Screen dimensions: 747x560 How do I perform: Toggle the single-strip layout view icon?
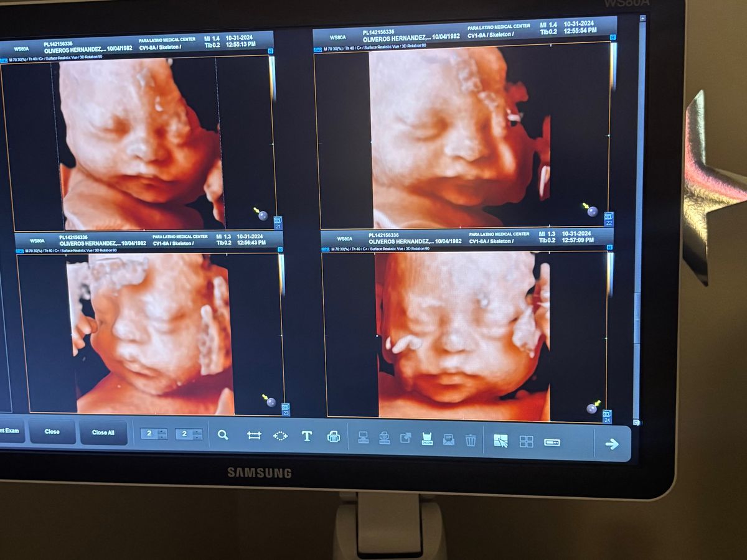(x=552, y=442)
